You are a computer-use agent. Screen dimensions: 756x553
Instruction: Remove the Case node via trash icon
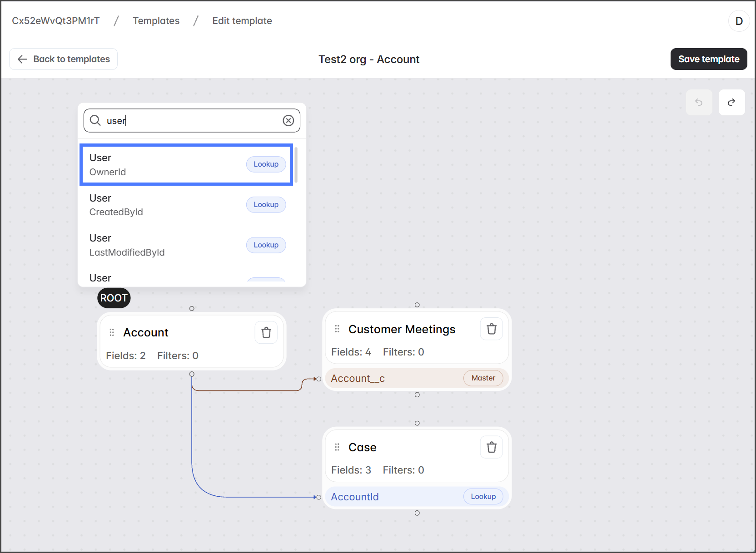(x=492, y=447)
